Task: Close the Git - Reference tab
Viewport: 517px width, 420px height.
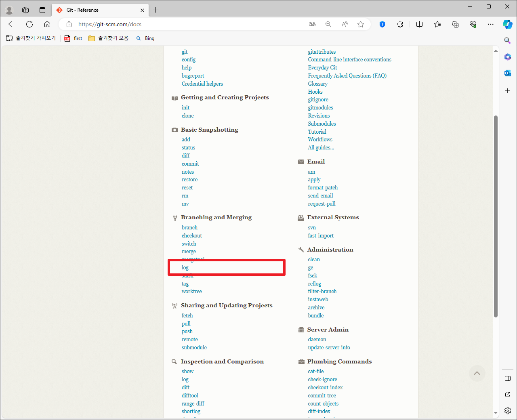Action: [142, 10]
